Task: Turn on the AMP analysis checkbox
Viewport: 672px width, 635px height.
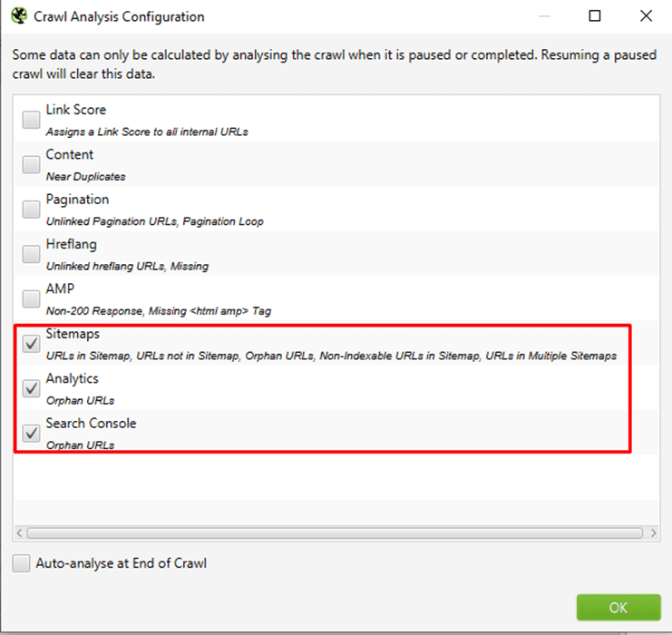Action: (x=31, y=298)
